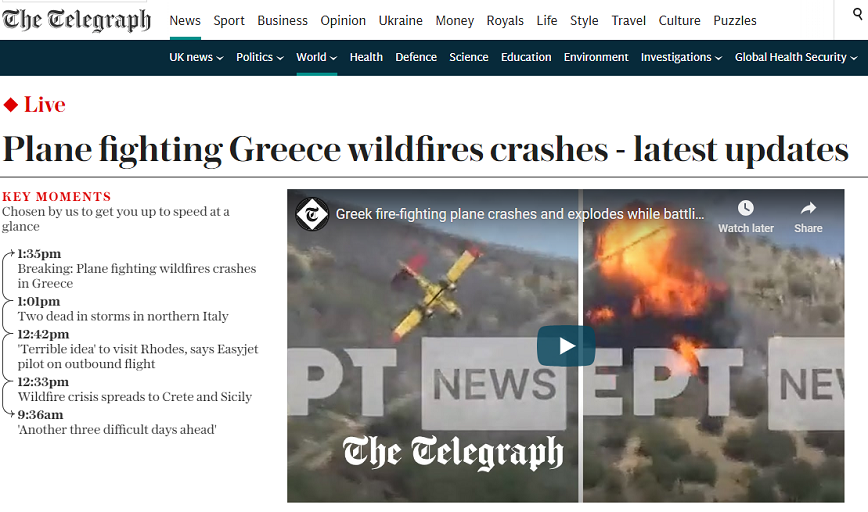This screenshot has height=512, width=868.
Task: Click the red Live diamond indicator
Action: 11,105
